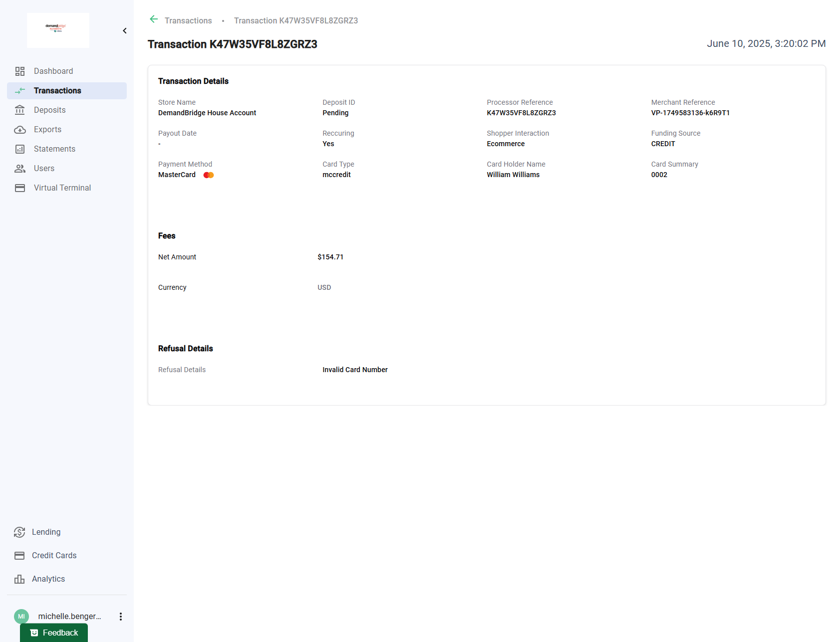This screenshot has width=840, height=642.
Task: Open the user options three-dot menu
Action: point(121,617)
